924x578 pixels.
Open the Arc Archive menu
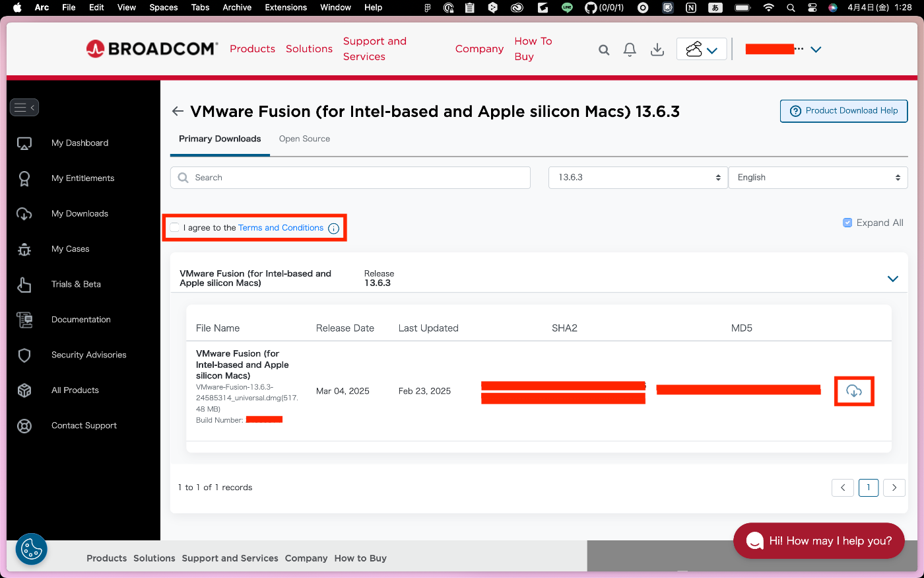(x=237, y=7)
